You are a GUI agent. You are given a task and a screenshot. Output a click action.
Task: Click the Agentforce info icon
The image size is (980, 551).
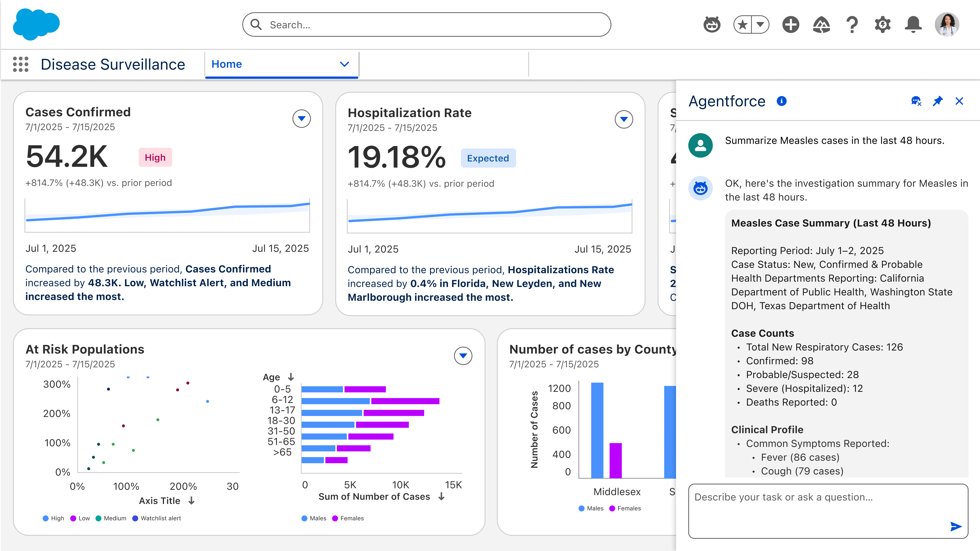pos(781,101)
